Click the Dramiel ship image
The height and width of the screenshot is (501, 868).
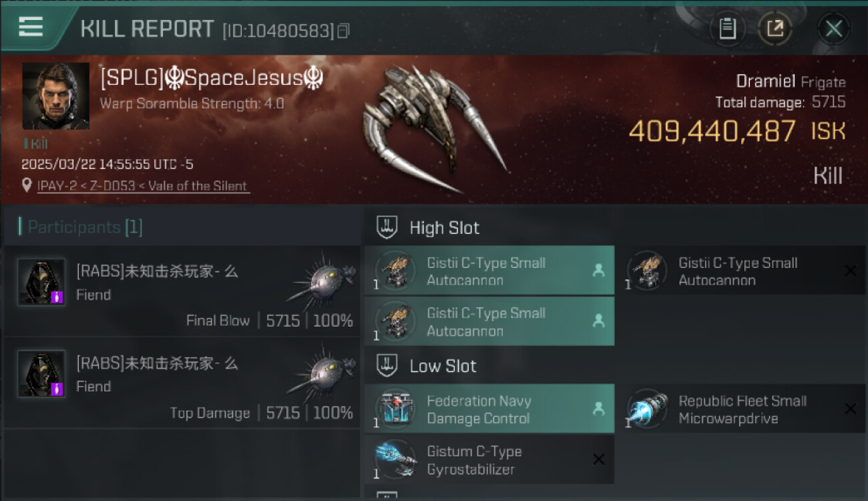click(434, 127)
